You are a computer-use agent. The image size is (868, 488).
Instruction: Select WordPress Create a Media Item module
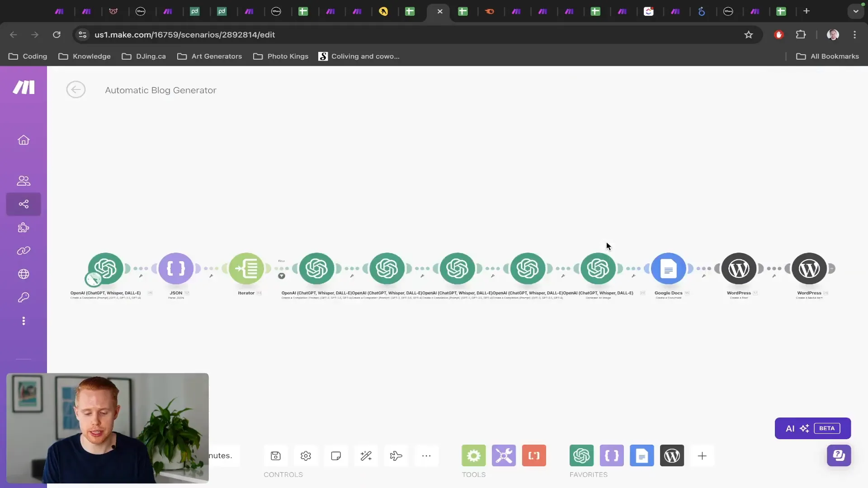coord(809,269)
